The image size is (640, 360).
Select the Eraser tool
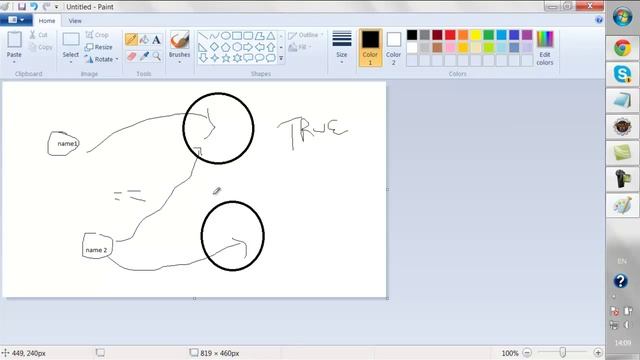click(x=131, y=56)
